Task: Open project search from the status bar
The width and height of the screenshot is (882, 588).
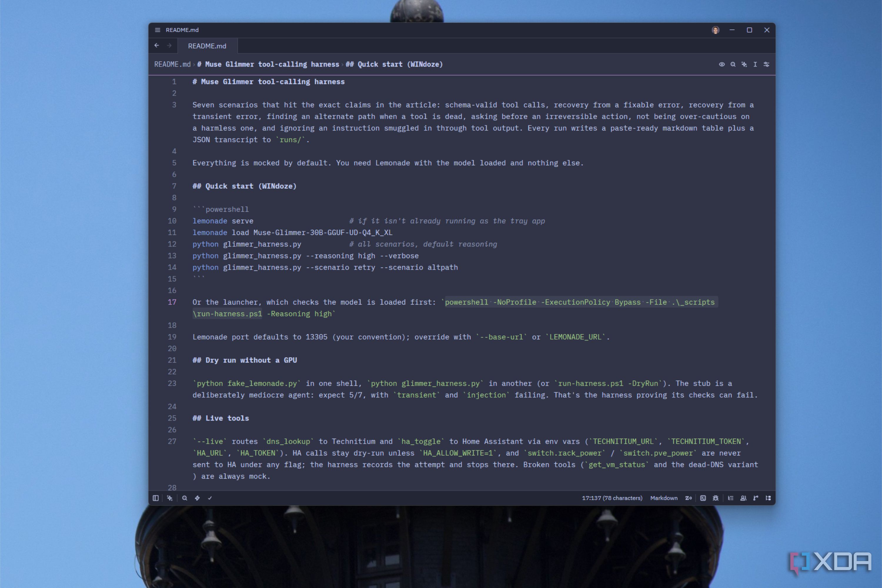Action: pos(185,498)
